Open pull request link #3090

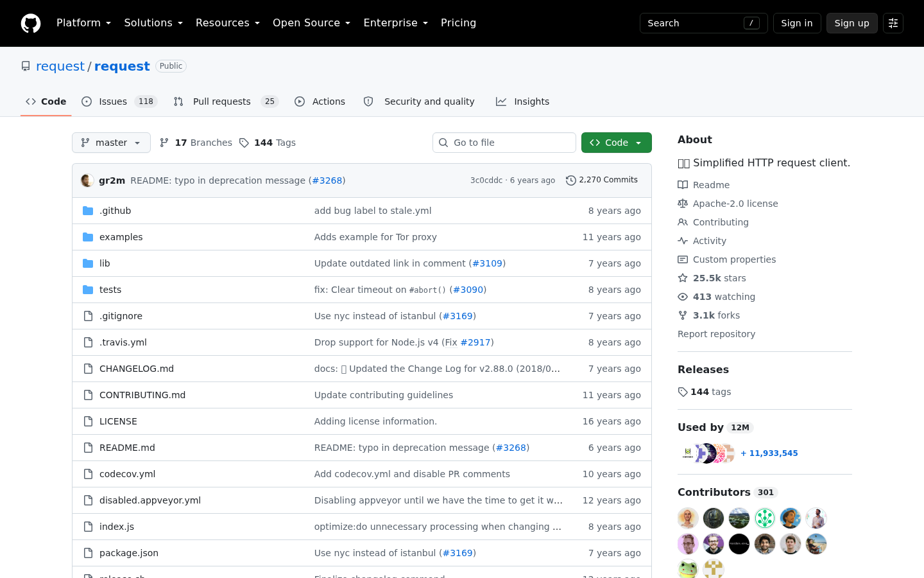[x=468, y=290]
